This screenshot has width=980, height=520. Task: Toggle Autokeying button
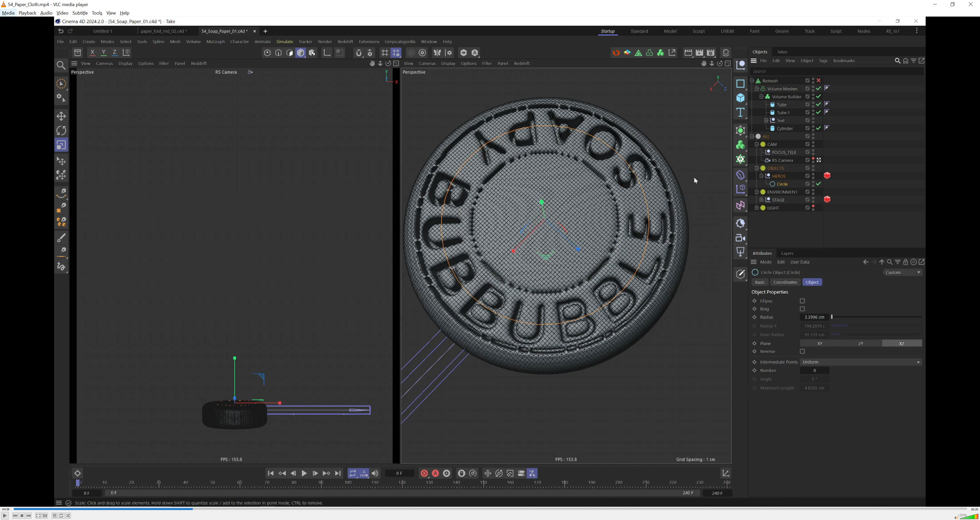point(436,474)
